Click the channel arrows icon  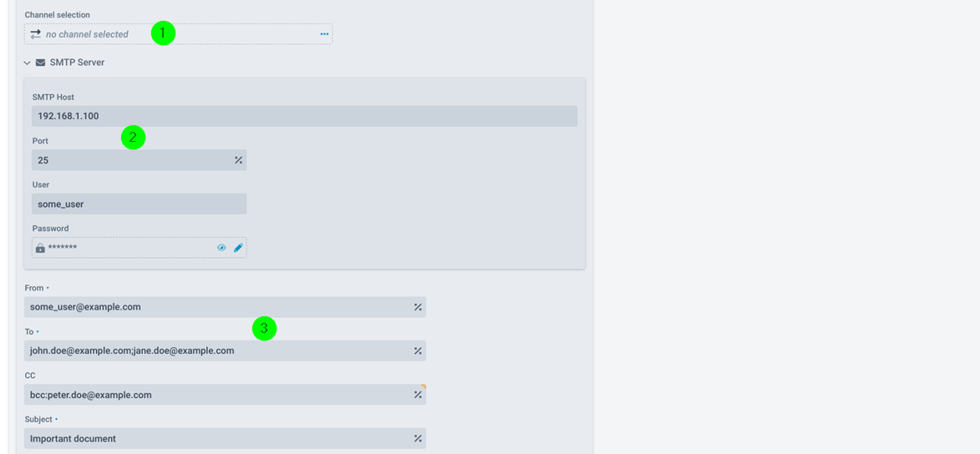pyautogui.click(x=36, y=33)
